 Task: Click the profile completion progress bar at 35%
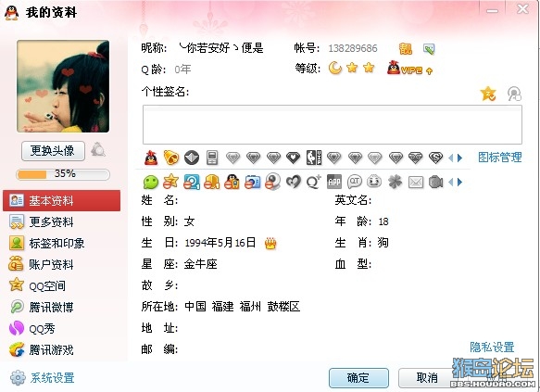click(x=63, y=174)
